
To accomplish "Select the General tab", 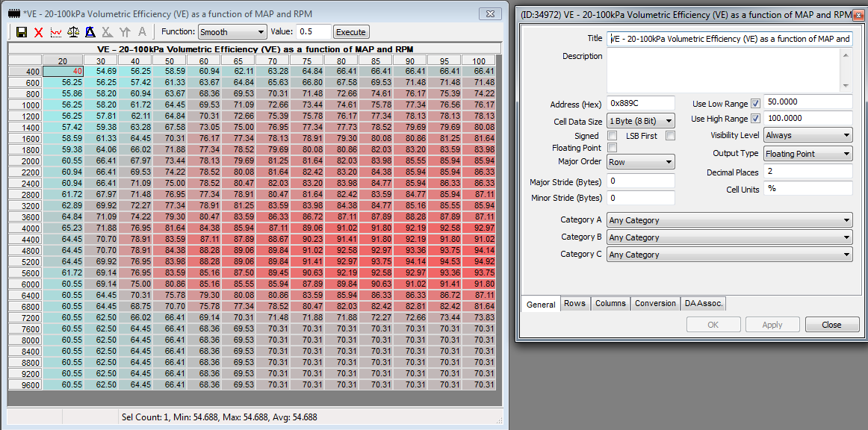I will tap(541, 305).
